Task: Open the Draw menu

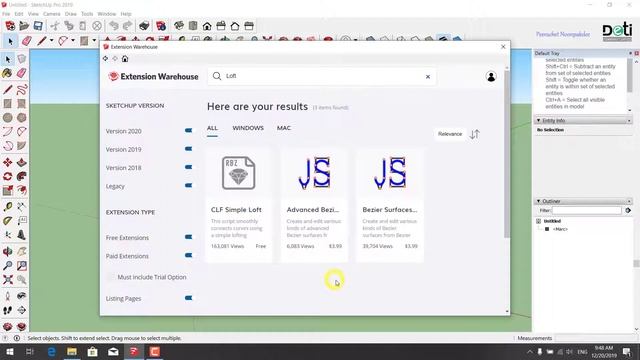Action: pyautogui.click(x=71, y=14)
